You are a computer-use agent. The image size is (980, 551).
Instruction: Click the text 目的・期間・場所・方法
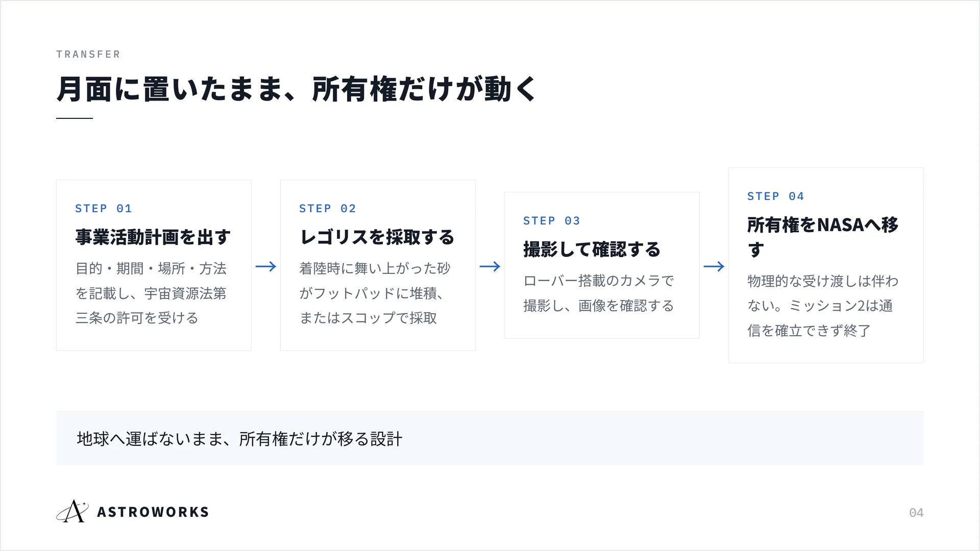click(x=151, y=268)
